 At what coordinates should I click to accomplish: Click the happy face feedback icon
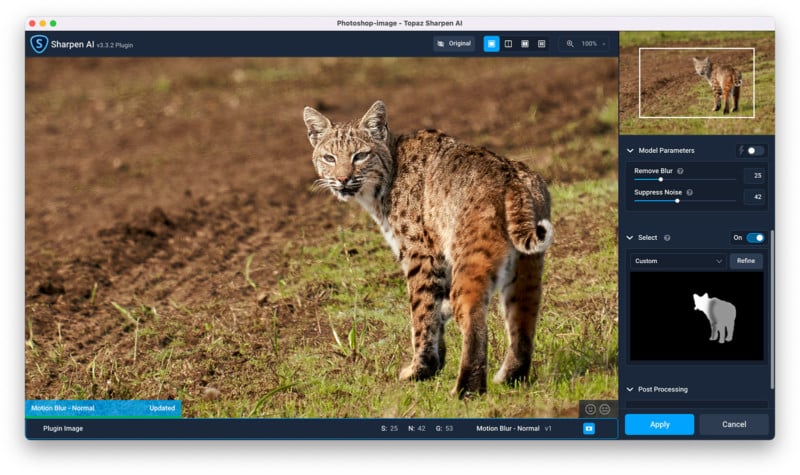590,409
